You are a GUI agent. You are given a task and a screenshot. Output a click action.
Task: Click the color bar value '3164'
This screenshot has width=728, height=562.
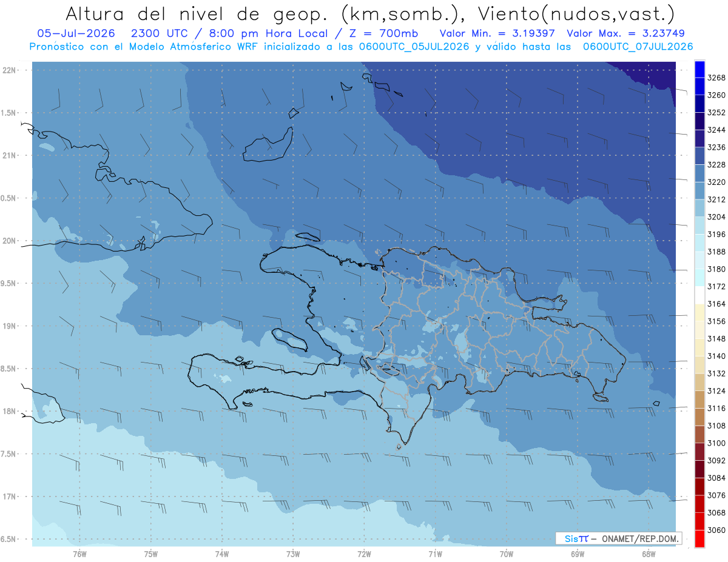pos(716,304)
